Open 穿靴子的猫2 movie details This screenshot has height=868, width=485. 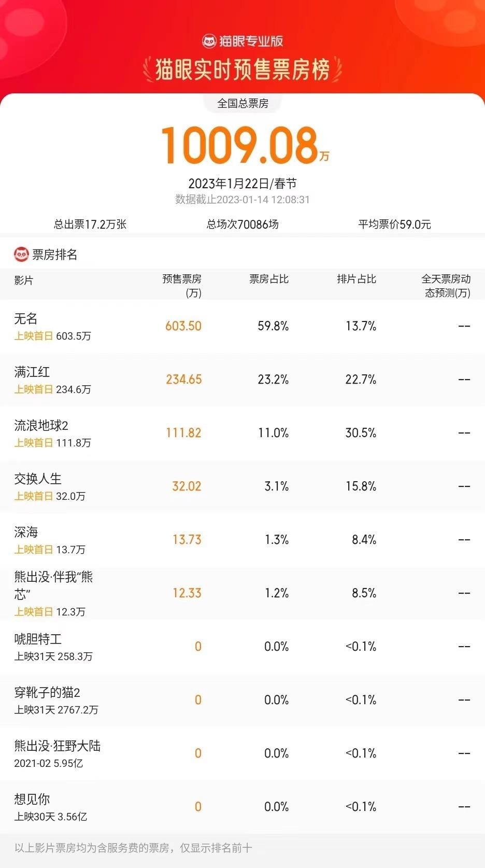pyautogui.click(x=47, y=692)
